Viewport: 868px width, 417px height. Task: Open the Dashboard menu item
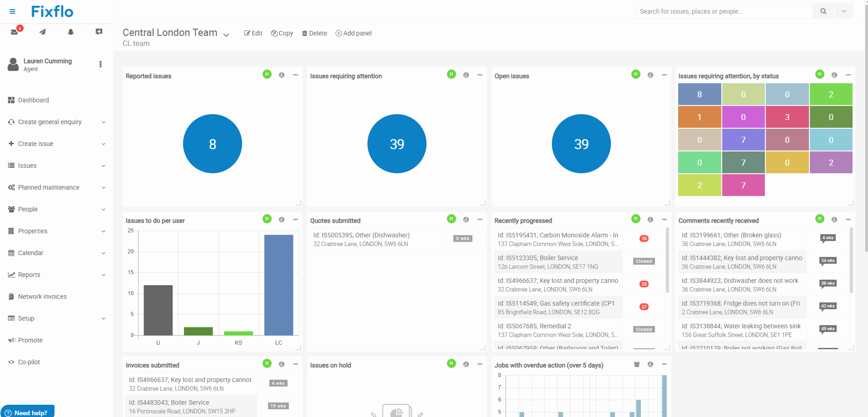coord(33,100)
